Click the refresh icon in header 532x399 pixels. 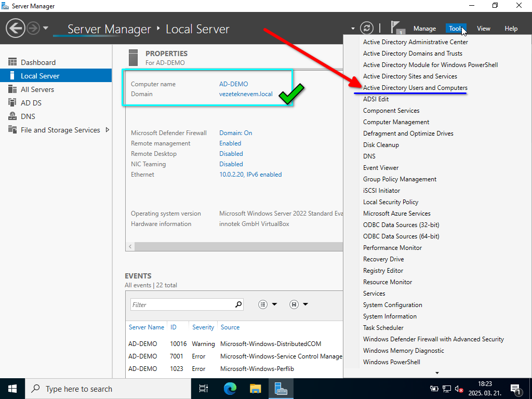click(367, 28)
